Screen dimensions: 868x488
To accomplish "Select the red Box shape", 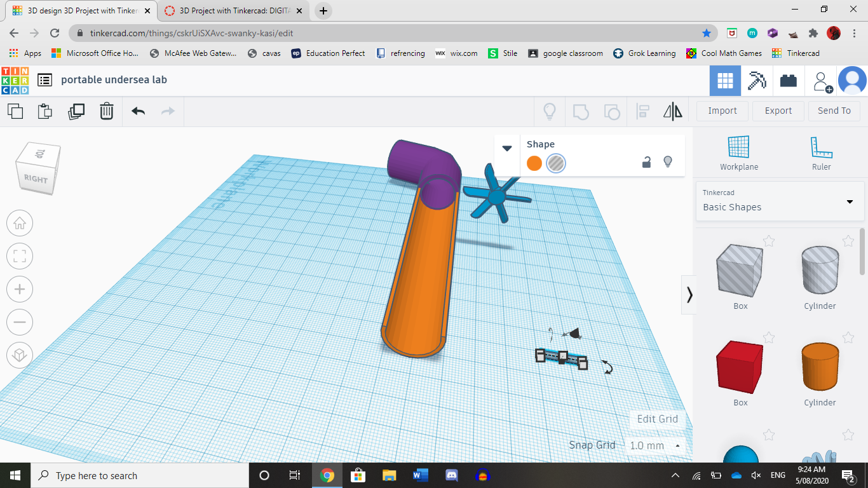I will coord(740,368).
